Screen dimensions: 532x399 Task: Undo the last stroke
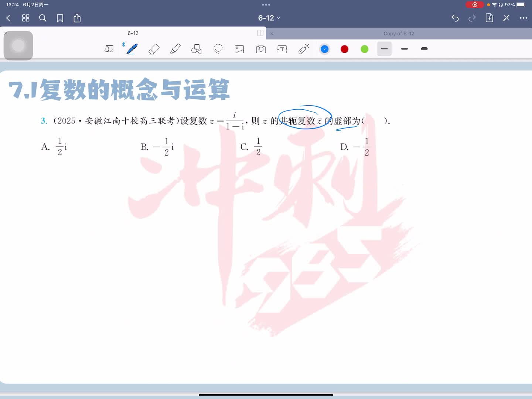[x=455, y=18]
